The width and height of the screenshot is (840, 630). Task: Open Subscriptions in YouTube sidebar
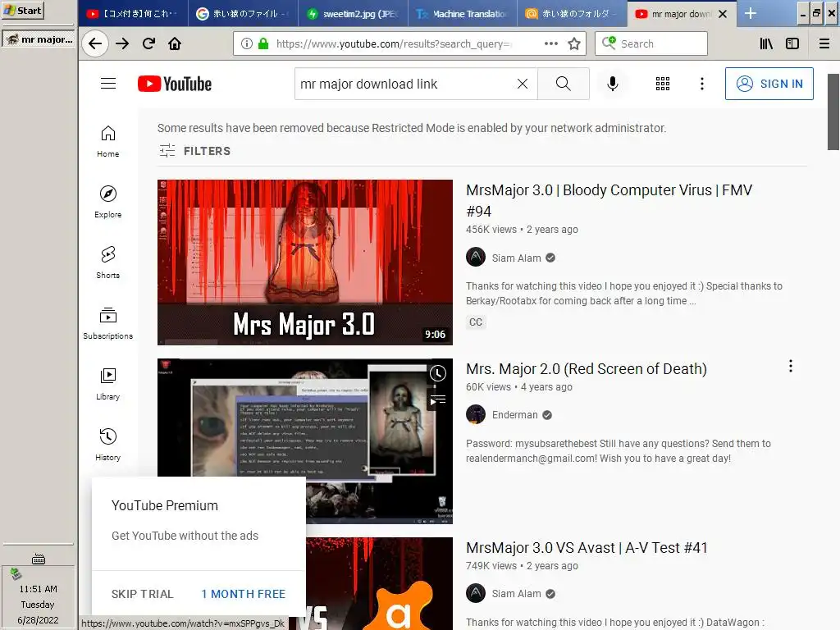[x=108, y=323]
